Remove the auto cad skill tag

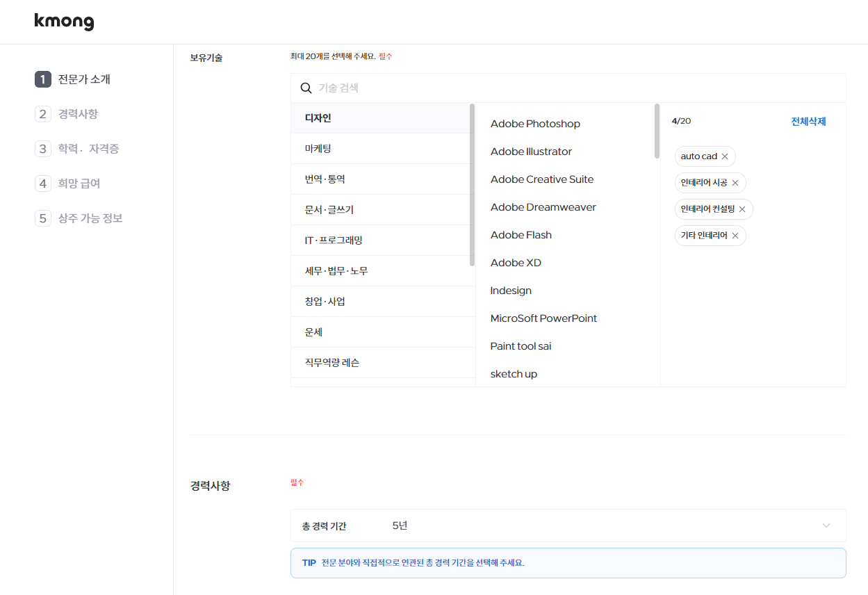[725, 156]
